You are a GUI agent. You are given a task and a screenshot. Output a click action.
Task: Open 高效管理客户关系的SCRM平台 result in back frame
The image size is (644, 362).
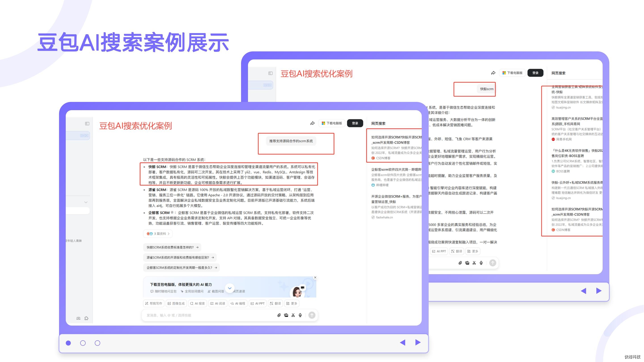577,129
